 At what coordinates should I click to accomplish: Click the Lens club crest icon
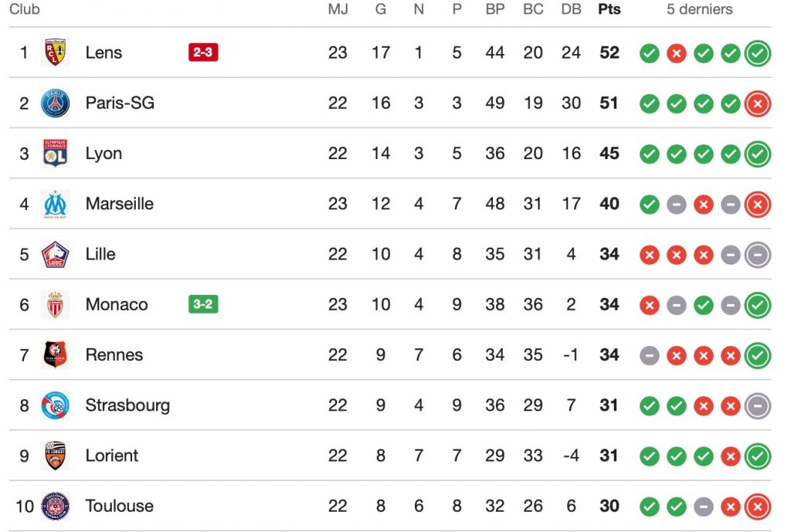pos(55,53)
